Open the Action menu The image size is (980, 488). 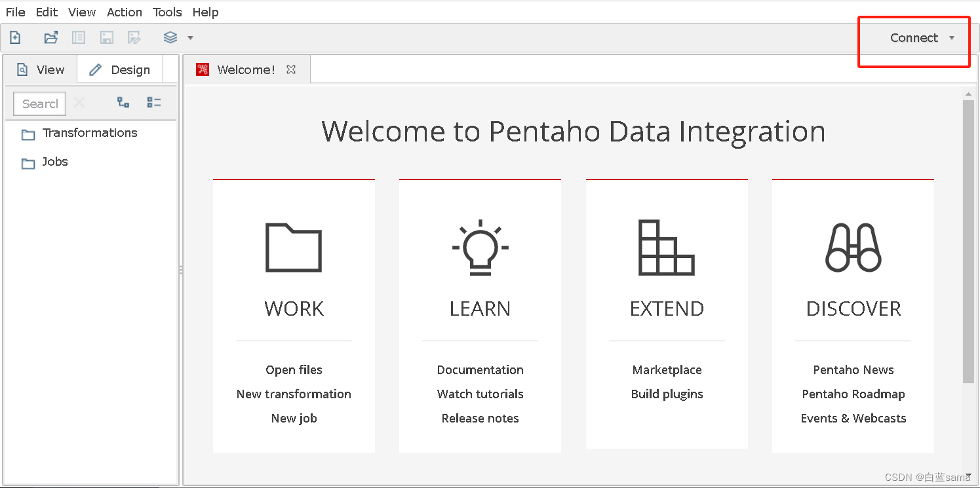pyautogui.click(x=125, y=12)
